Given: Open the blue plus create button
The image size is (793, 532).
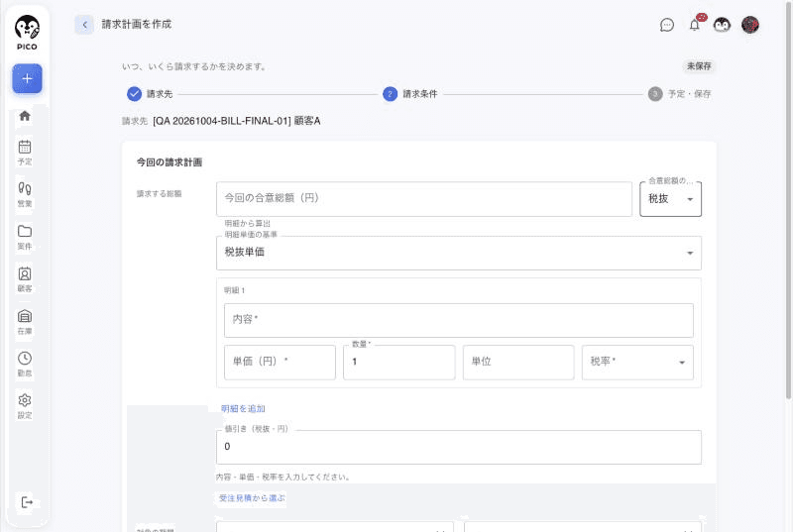Looking at the screenshot, I should [28, 79].
